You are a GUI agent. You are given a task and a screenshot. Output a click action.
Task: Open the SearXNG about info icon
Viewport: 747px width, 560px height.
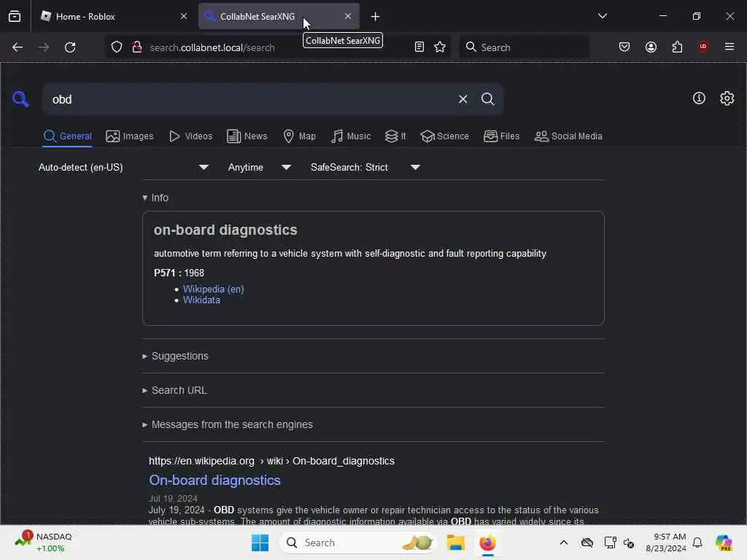[699, 98]
